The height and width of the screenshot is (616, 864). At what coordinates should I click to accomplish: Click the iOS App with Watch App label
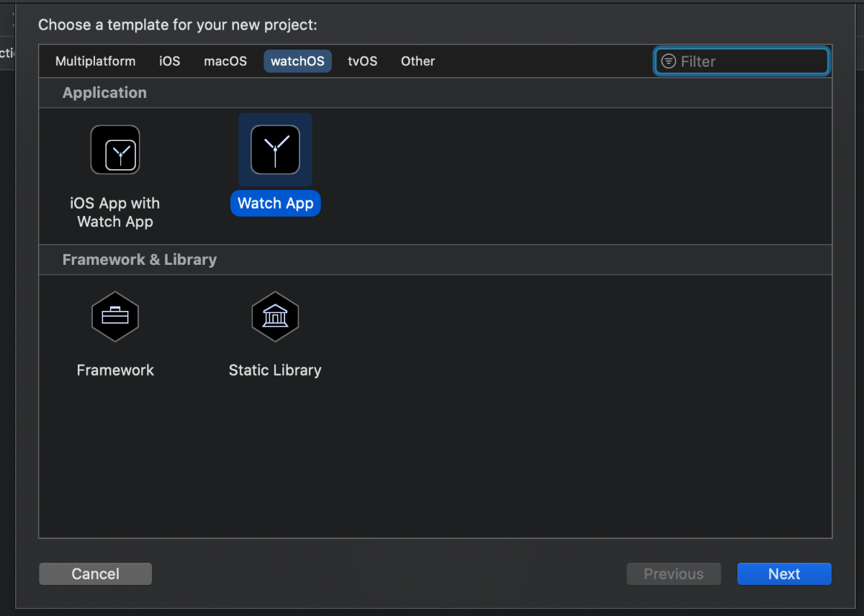coord(115,212)
